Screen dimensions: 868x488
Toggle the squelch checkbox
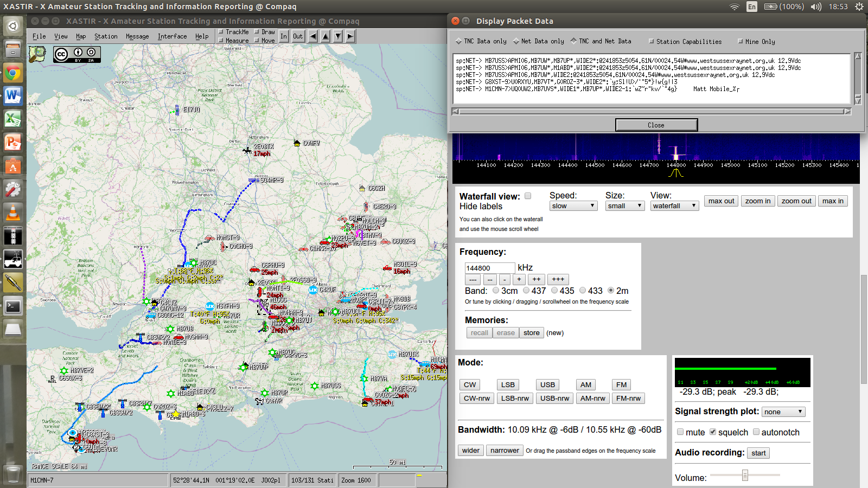coord(713,432)
